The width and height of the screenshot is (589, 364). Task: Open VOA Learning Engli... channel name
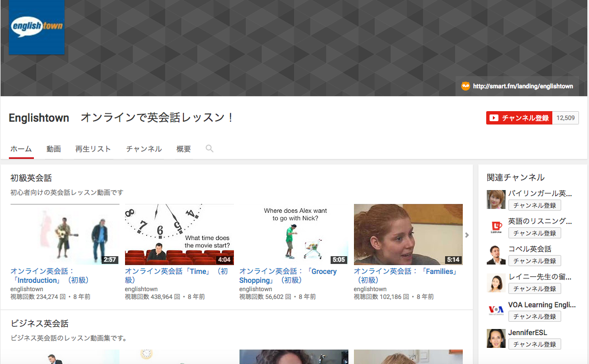pyautogui.click(x=542, y=305)
